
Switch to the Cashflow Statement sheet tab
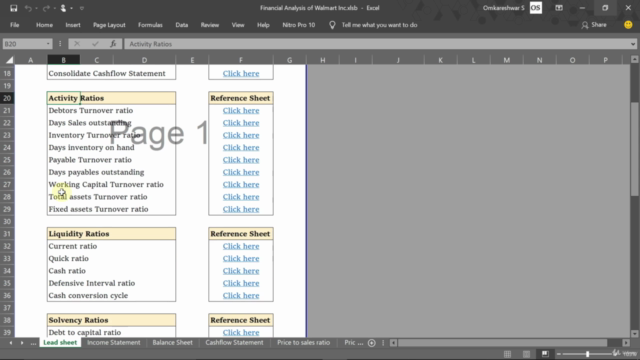point(234,342)
